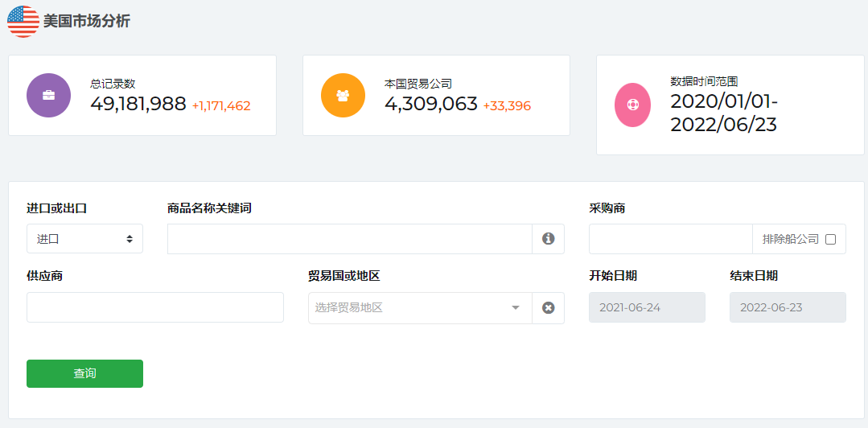Screen dimensions: 868x428
Task: Toggle the 排除船公司 checkbox
Action: click(x=831, y=239)
